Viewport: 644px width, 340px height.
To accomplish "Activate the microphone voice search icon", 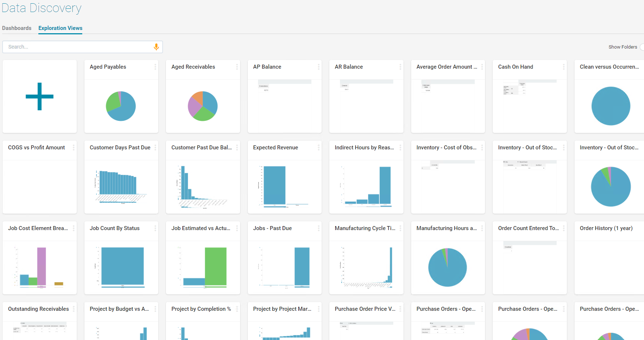I will point(156,47).
